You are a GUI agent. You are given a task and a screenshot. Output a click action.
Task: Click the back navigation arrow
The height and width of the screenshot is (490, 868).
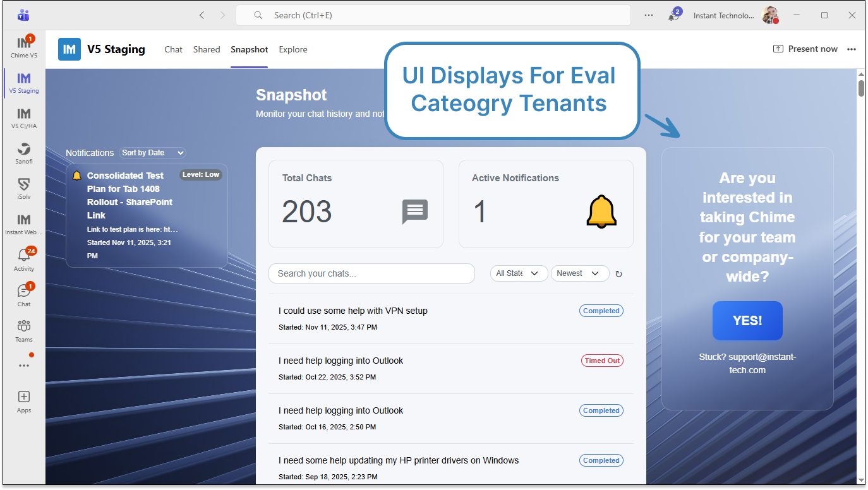coord(202,15)
